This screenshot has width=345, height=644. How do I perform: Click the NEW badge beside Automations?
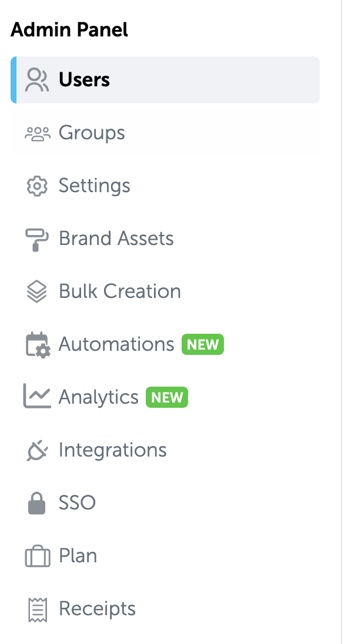pyautogui.click(x=203, y=344)
